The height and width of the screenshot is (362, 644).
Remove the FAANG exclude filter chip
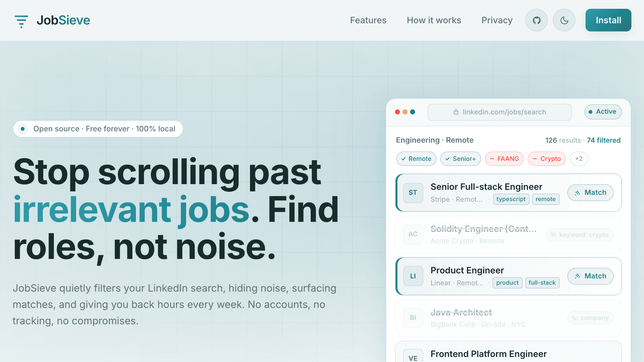coord(504,159)
